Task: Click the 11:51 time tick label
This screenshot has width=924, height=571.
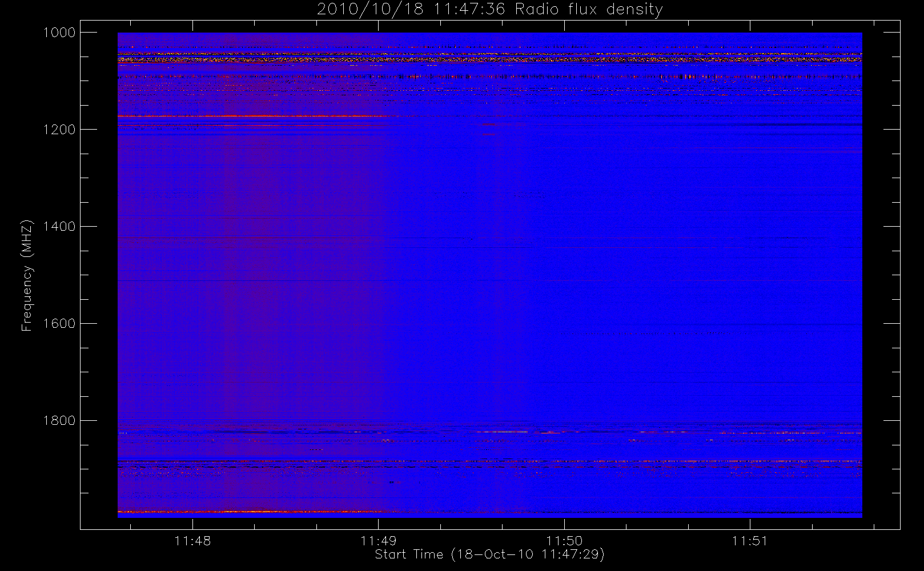Action: [x=750, y=541]
